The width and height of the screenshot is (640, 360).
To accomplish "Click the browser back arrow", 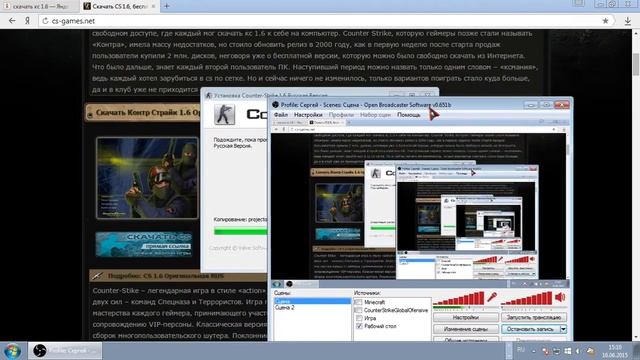I will coord(12,21).
